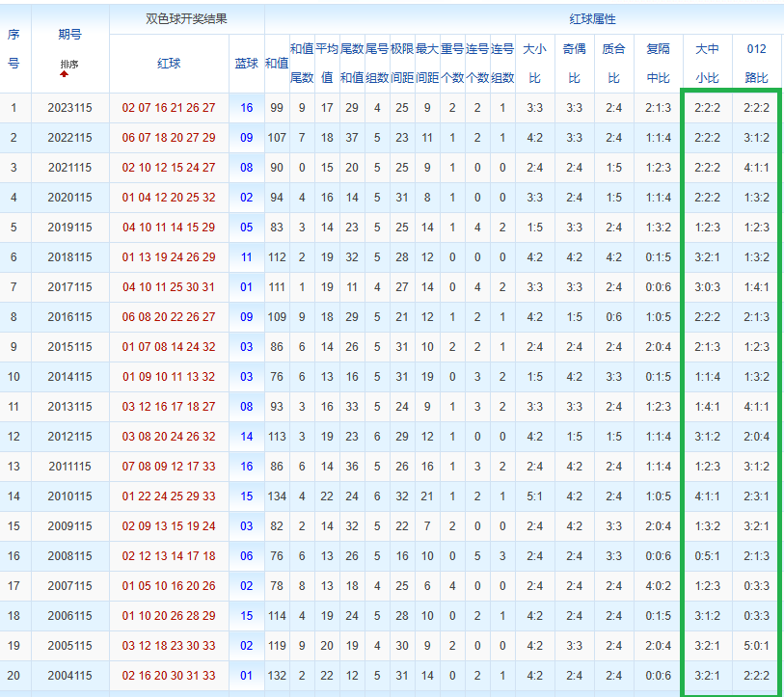Viewport: 784px width, 697px height.
Task: Click the red sort arrow under 期号
Action: click(x=64, y=74)
